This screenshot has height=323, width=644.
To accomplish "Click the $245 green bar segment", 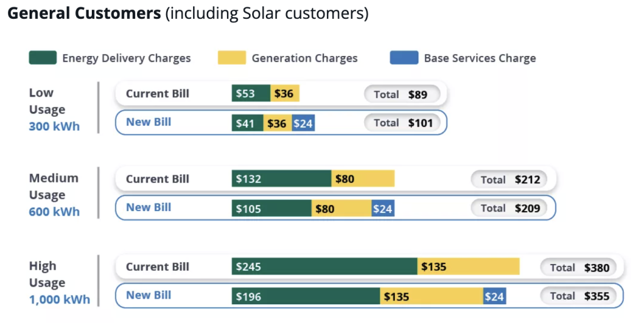I will pyautogui.click(x=324, y=266).
